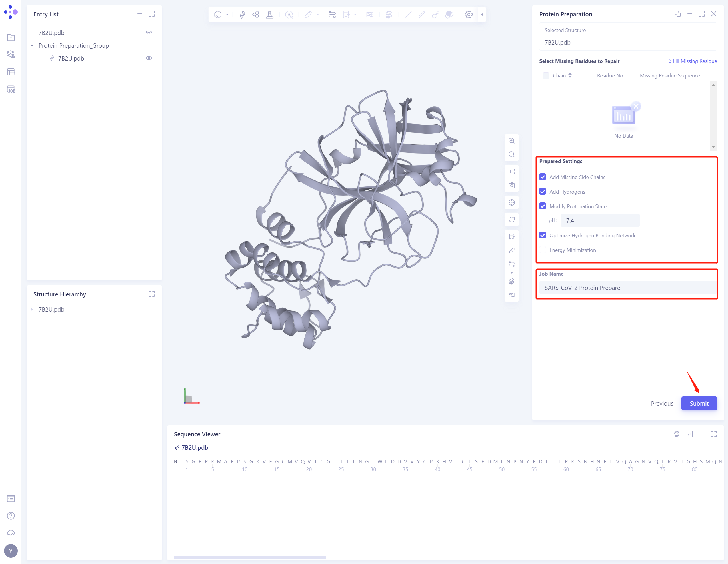Image resolution: width=728 pixels, height=564 pixels.
Task: Zoom in the 3D viewer
Action: [x=512, y=141]
